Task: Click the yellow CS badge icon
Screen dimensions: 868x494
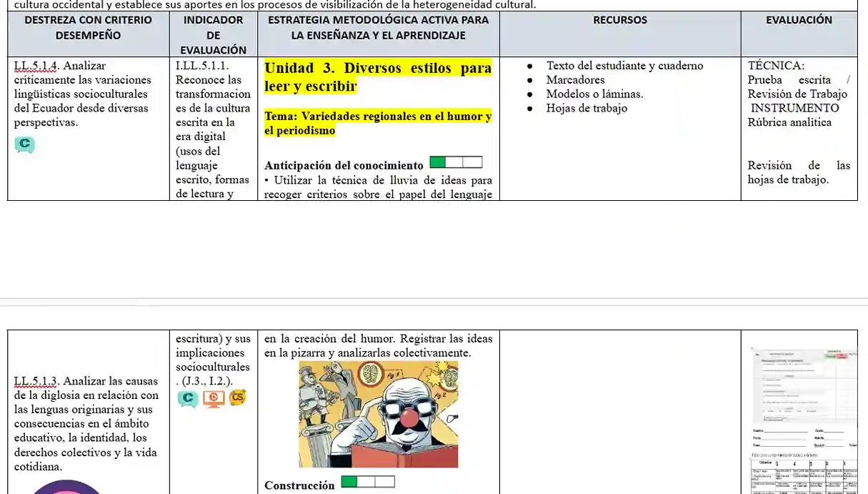Action: pyautogui.click(x=237, y=397)
